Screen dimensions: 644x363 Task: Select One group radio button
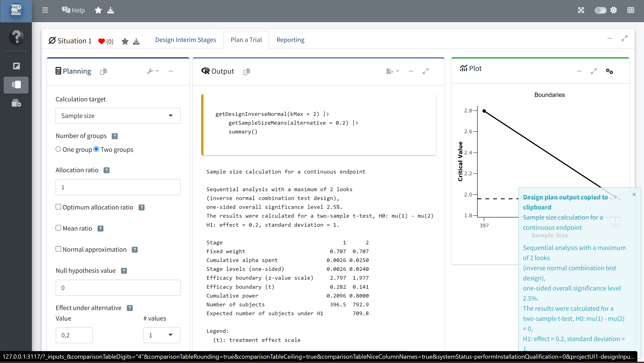(58, 149)
